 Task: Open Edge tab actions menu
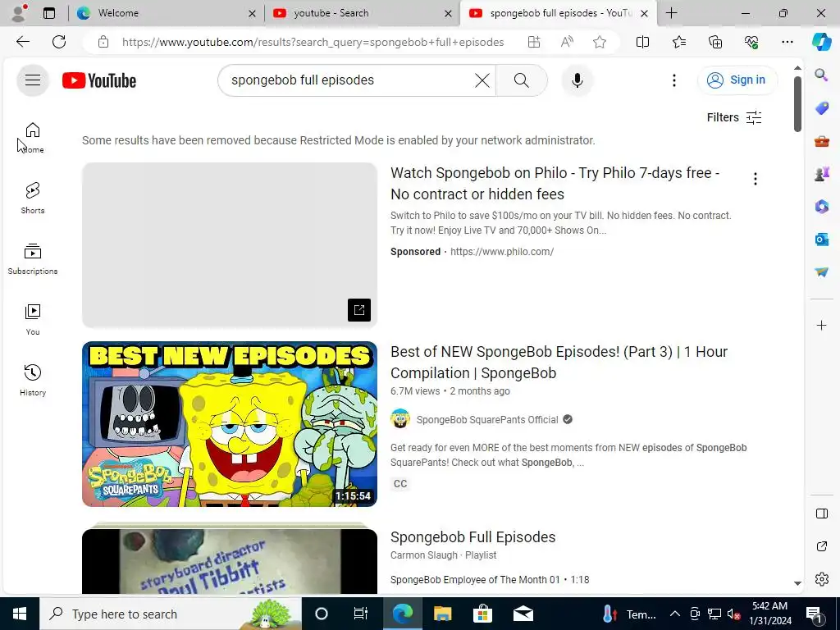(x=49, y=13)
